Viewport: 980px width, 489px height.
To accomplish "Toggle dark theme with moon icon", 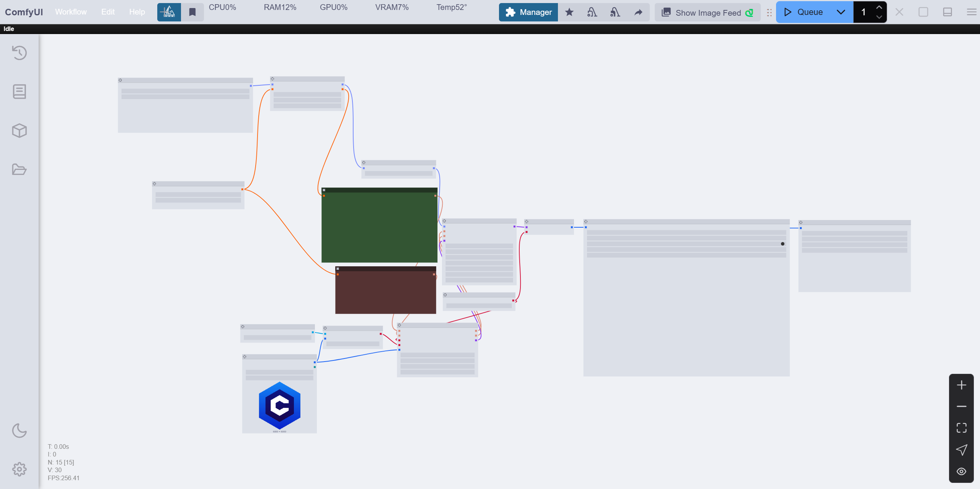I will (x=19, y=430).
